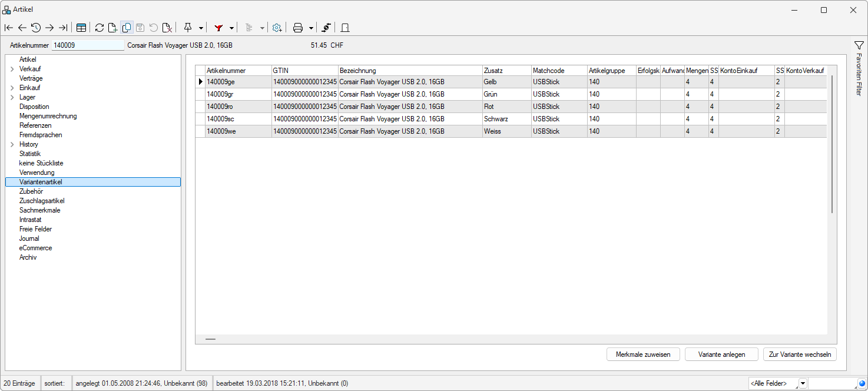Jump to the first record

coord(8,28)
